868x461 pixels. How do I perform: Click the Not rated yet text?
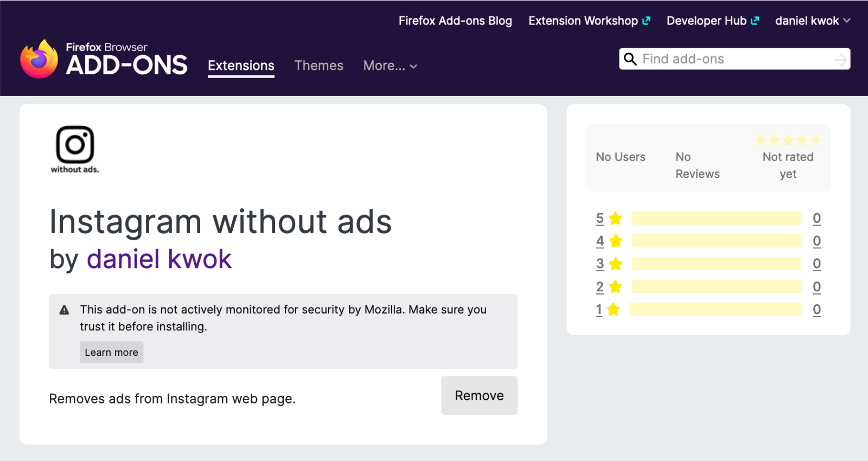788,165
